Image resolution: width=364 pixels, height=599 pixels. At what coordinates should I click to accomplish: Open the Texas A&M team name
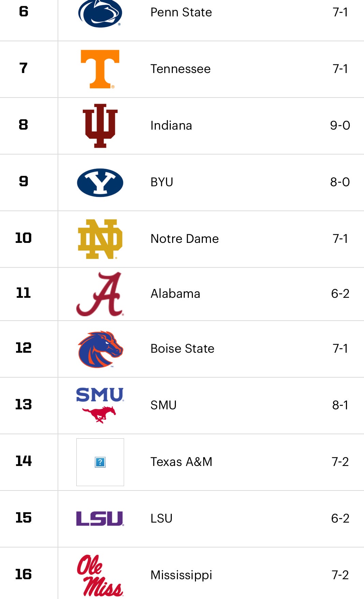[x=181, y=462]
